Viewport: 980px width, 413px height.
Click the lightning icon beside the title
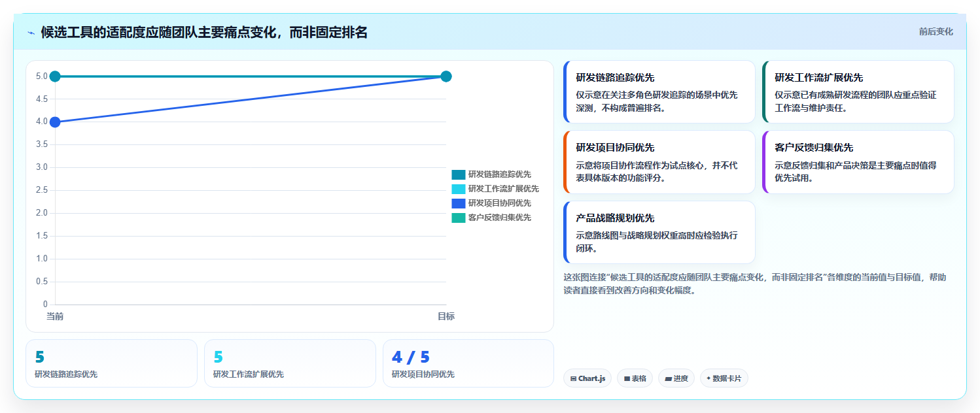[31, 32]
